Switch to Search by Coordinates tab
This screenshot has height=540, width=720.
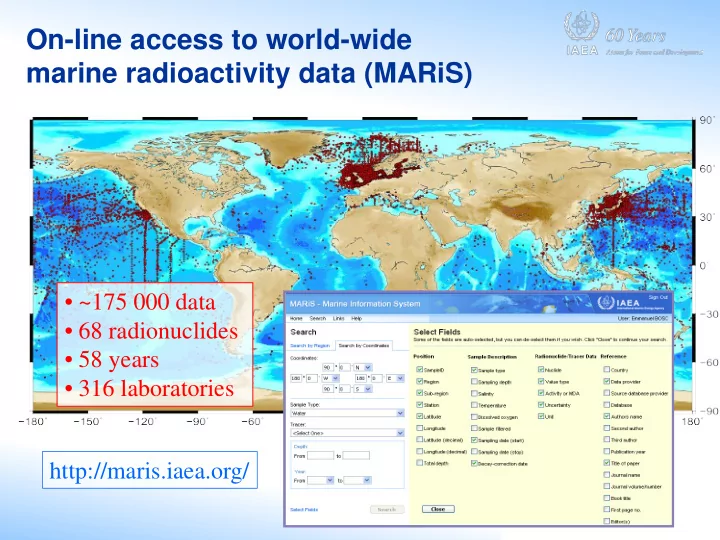363,345
